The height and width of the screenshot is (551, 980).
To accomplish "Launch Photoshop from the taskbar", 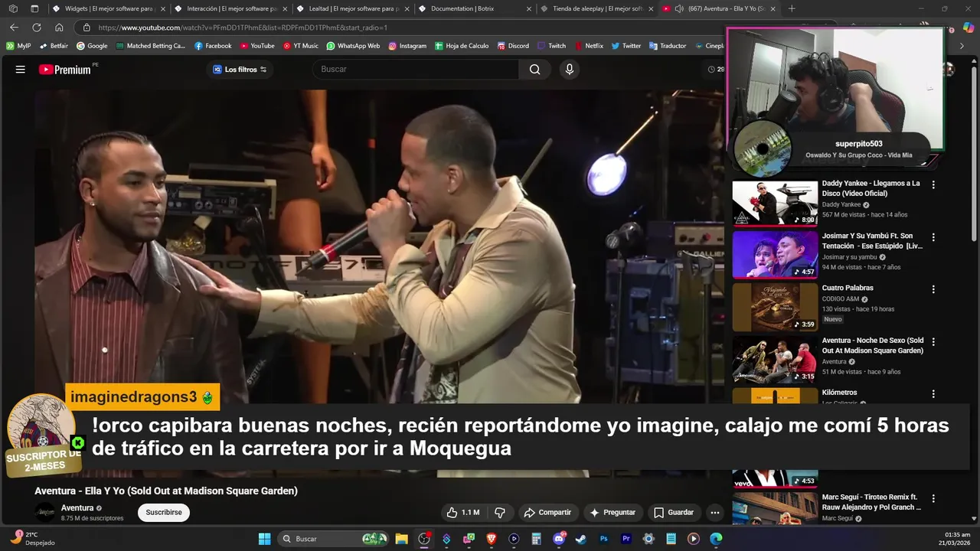I will 603,539.
